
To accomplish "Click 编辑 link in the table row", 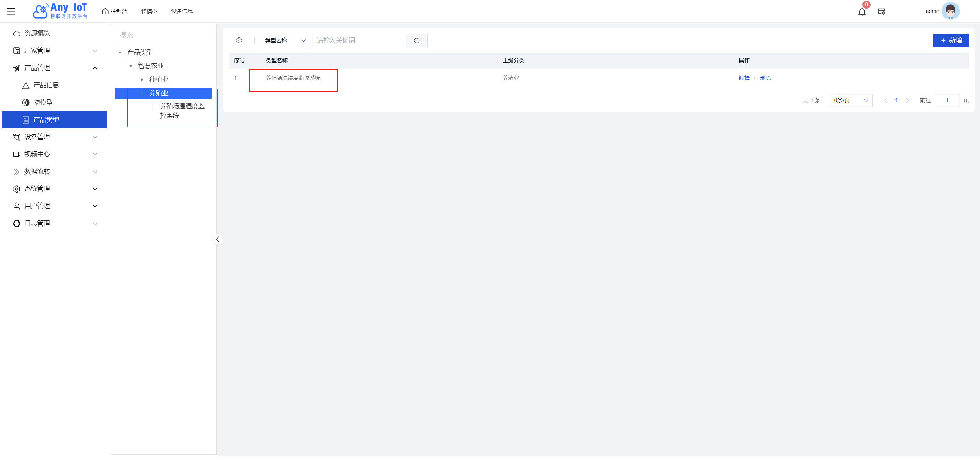I will coord(744,78).
